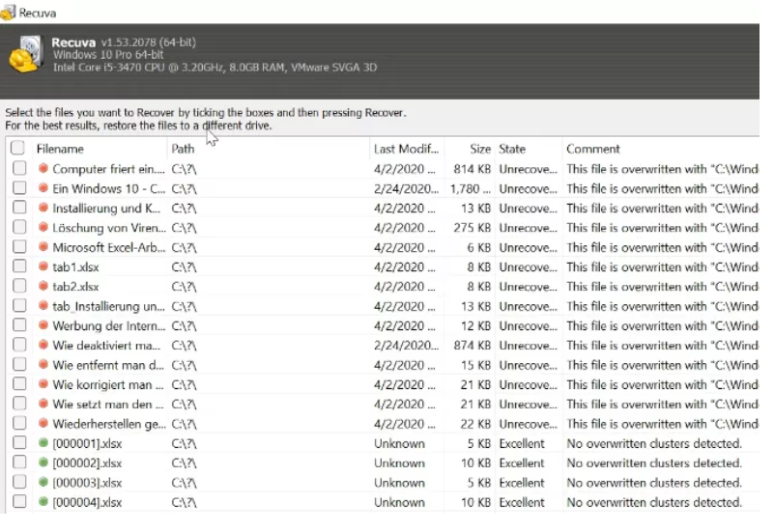Click 2/24/2020 date for Wie deaktiviert ma
Image resolution: width=774 pixels, height=532 pixels.
[x=406, y=346]
